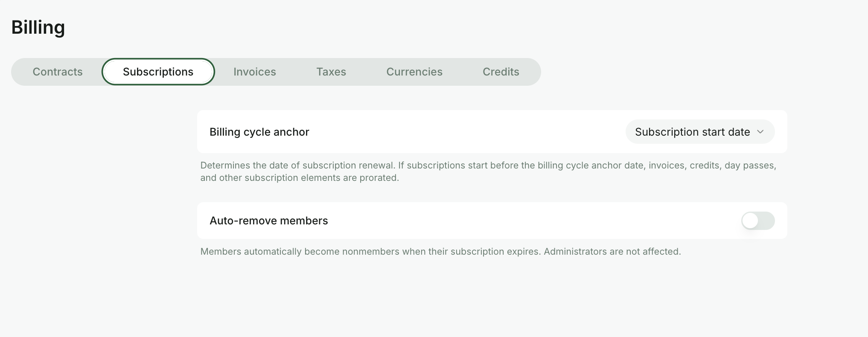View the Currencies tab
Viewport: 868px width, 337px height.
coord(414,72)
